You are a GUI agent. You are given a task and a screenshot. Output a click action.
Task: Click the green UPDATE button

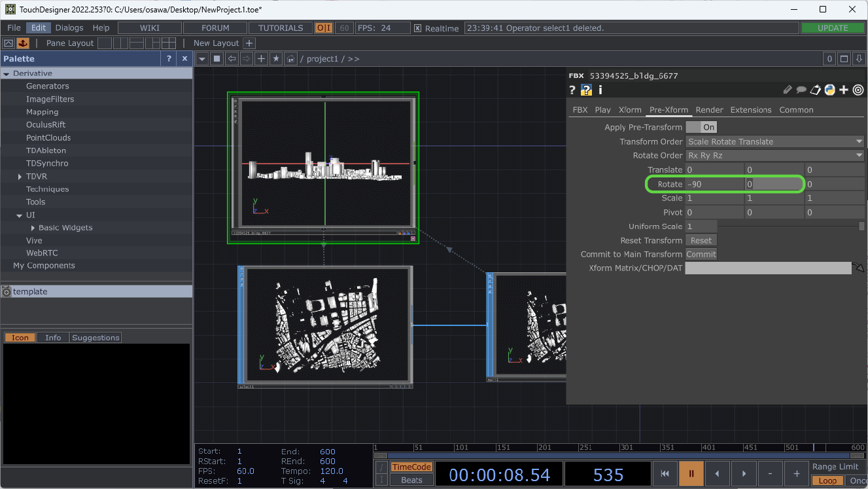point(832,28)
